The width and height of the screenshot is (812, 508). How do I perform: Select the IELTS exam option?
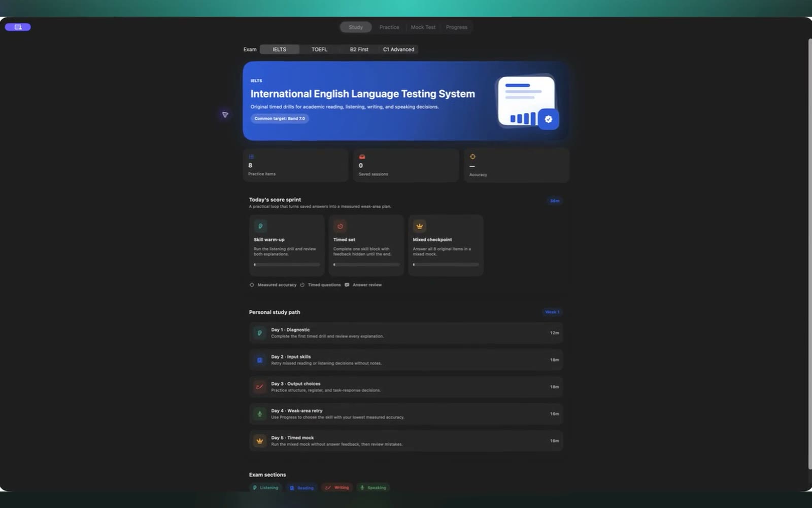pos(279,49)
